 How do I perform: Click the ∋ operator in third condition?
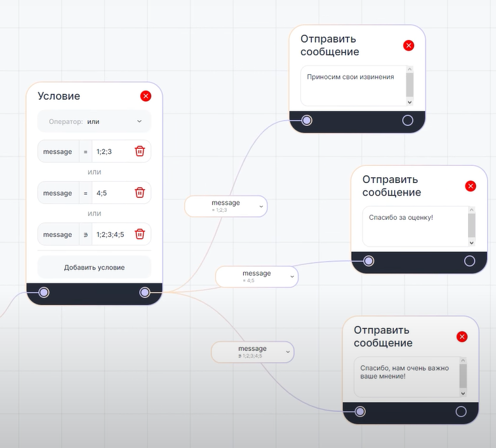[86, 234]
